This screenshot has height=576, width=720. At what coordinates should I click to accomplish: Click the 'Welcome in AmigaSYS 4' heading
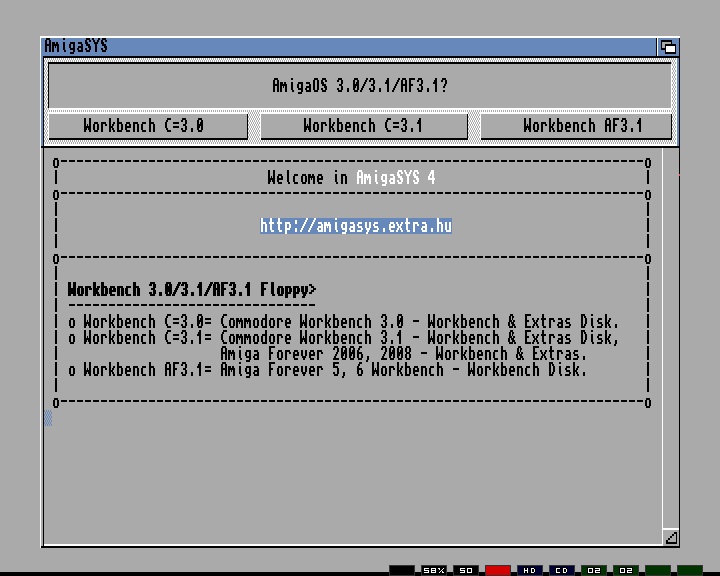[351, 178]
